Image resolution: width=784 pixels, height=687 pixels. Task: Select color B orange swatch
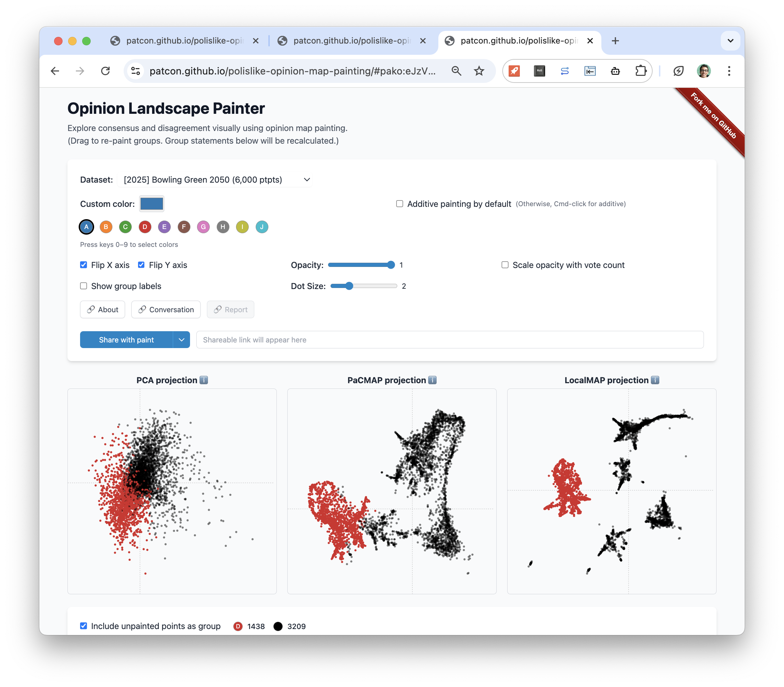(x=106, y=227)
